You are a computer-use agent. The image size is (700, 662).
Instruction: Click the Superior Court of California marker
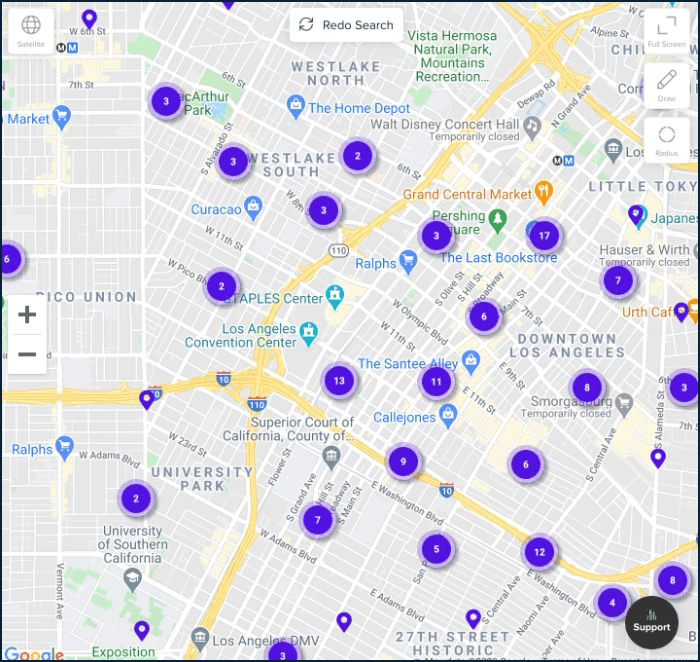click(x=332, y=457)
